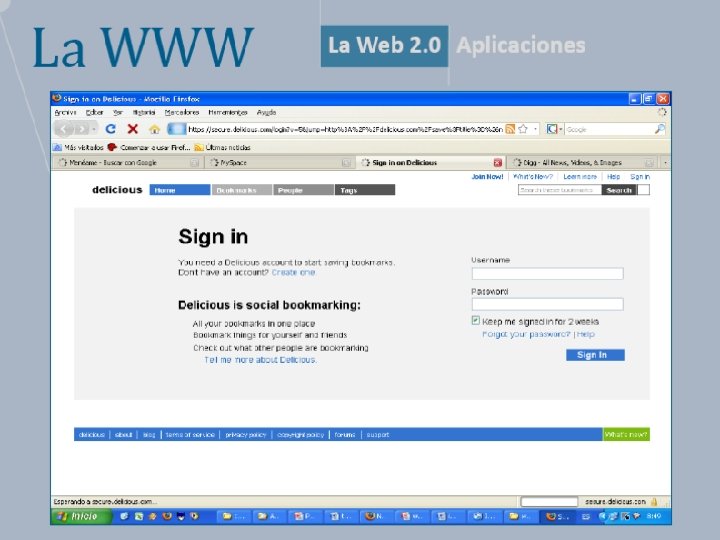
Task: Click the taskbar clock showing 8:49
Action: 653,517
